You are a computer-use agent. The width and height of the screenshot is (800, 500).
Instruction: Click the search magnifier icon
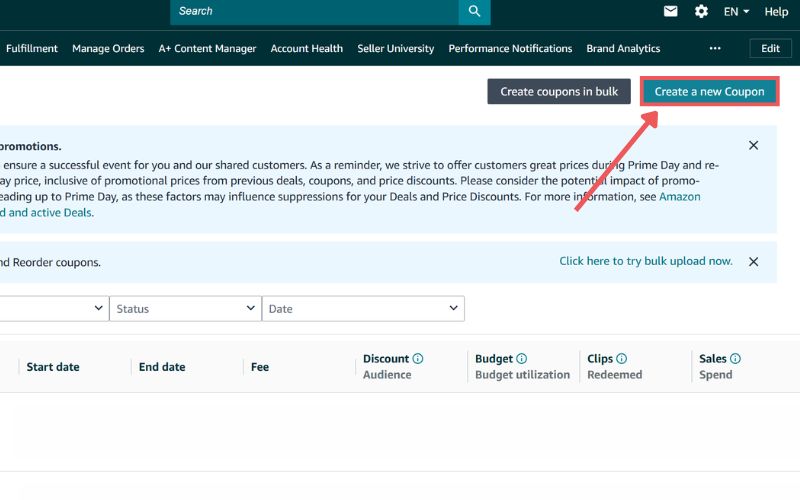click(x=474, y=11)
